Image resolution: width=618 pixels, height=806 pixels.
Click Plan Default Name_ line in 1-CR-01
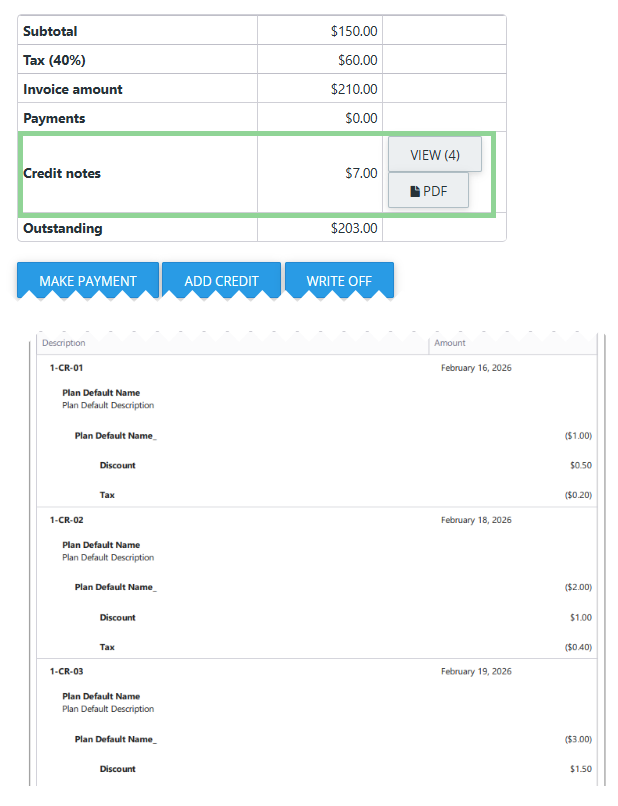pos(116,436)
